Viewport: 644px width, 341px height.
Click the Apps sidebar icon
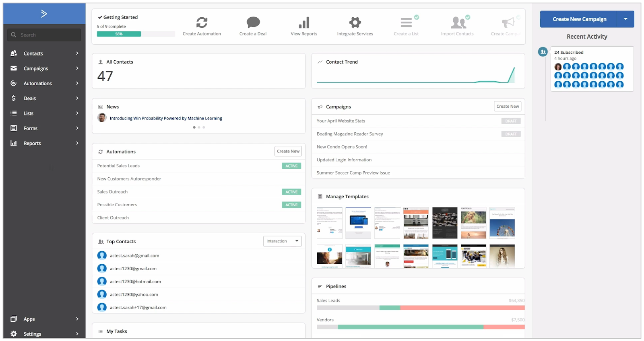point(14,319)
